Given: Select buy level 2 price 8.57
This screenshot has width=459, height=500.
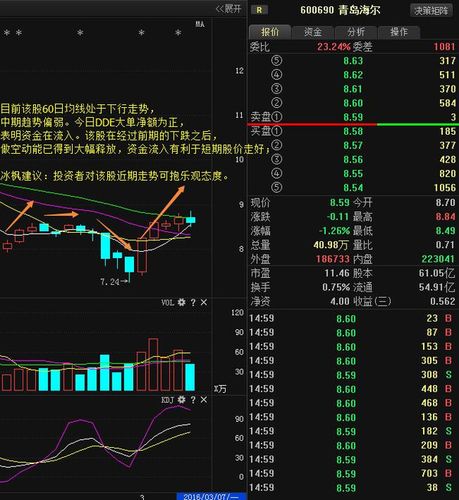Looking at the screenshot, I should 353,146.
